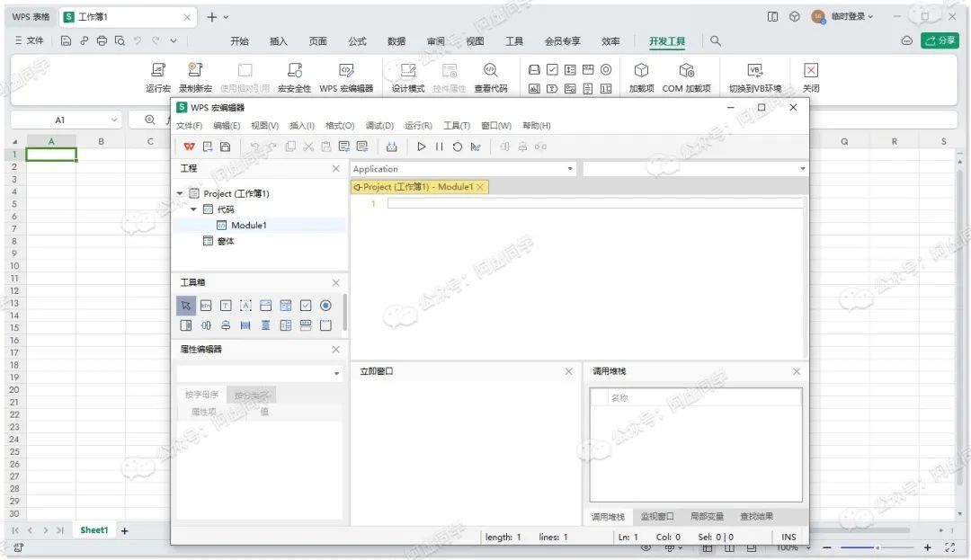Close the 工程 panel
971x560 pixels.
(335, 168)
